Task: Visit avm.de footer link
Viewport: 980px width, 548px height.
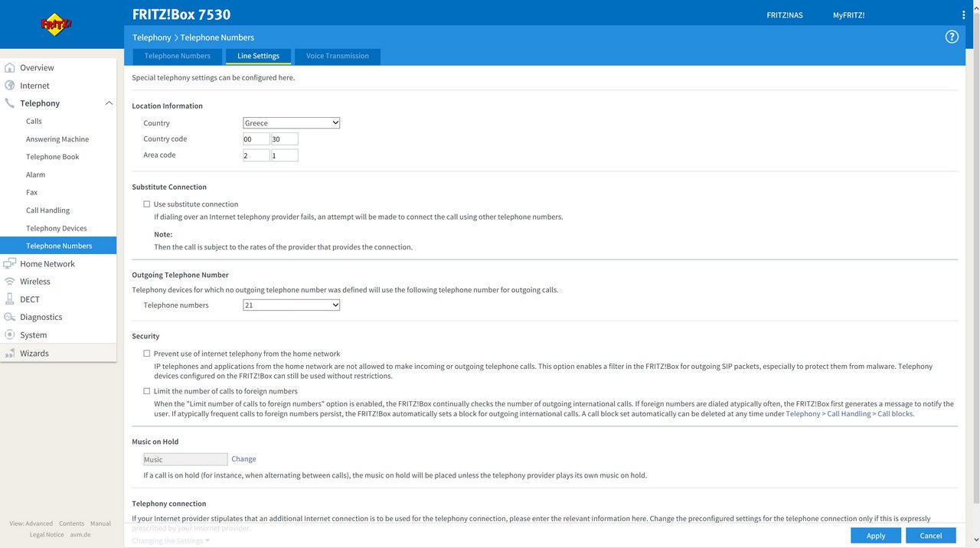Action: (x=80, y=534)
